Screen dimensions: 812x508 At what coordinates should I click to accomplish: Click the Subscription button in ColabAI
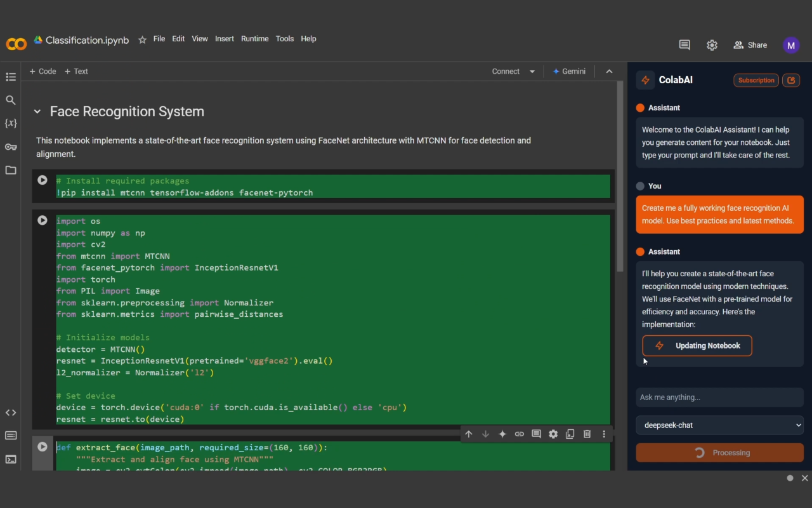[756, 81]
